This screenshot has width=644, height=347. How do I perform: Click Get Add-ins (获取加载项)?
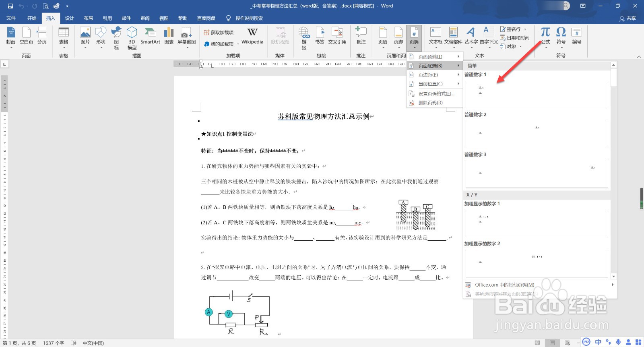point(219,33)
